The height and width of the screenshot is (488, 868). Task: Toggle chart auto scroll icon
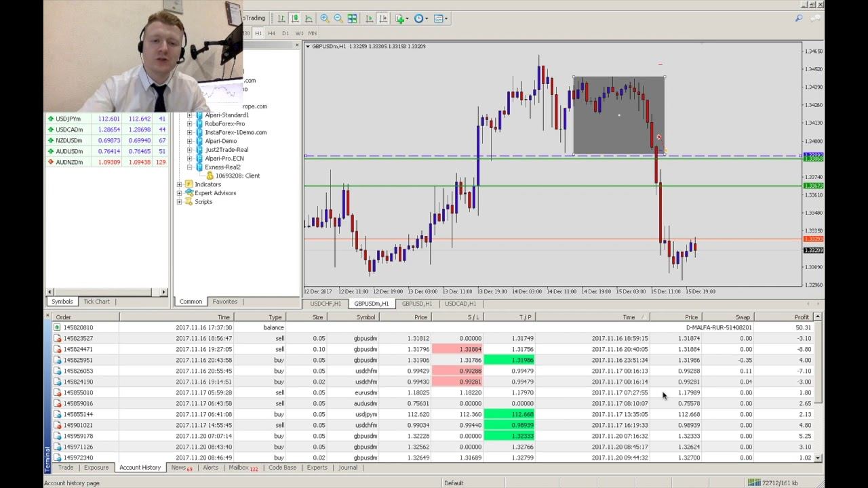(369, 19)
